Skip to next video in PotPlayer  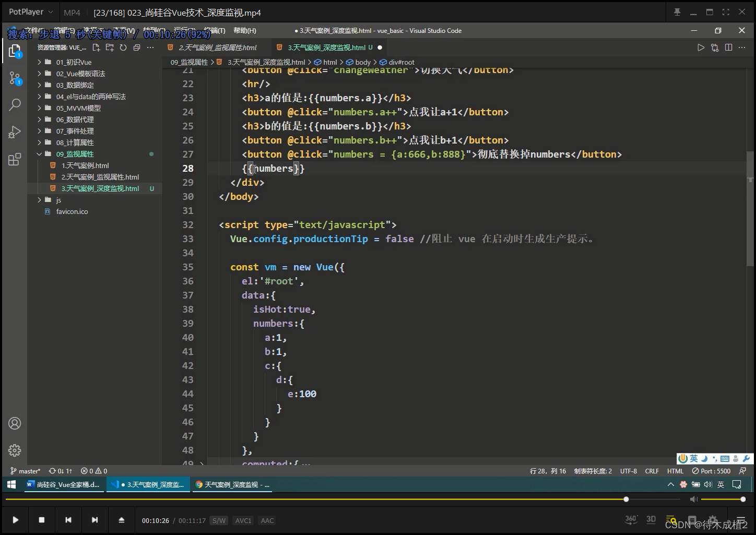[95, 520]
